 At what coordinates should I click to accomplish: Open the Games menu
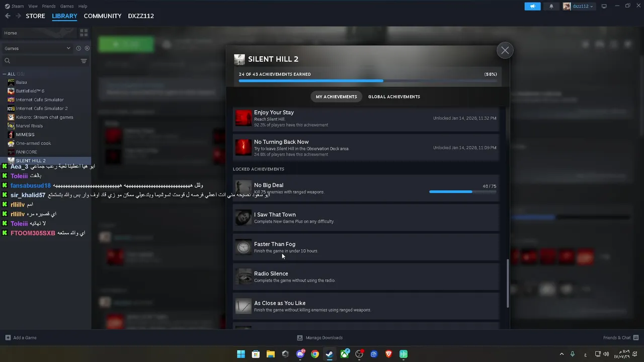coord(67,6)
